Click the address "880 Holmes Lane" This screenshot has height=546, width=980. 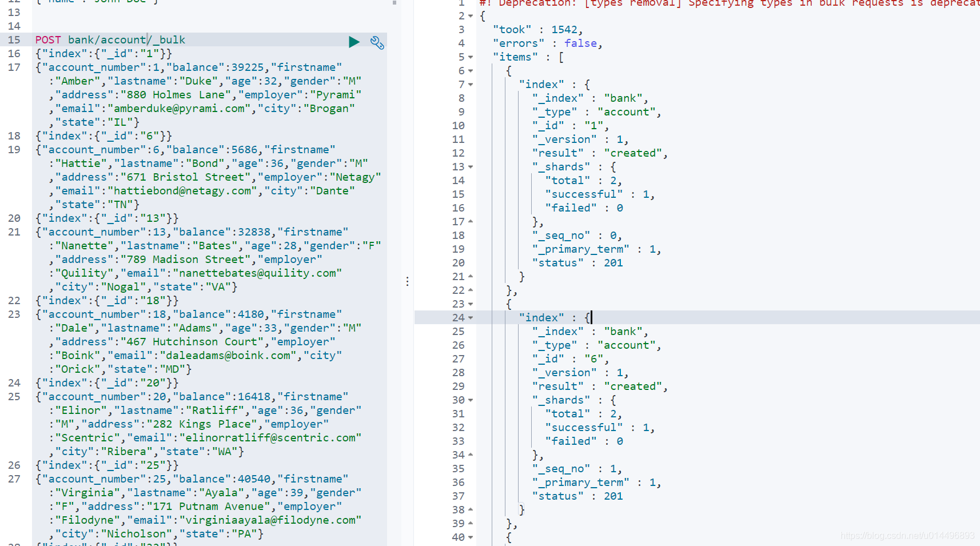click(x=176, y=94)
